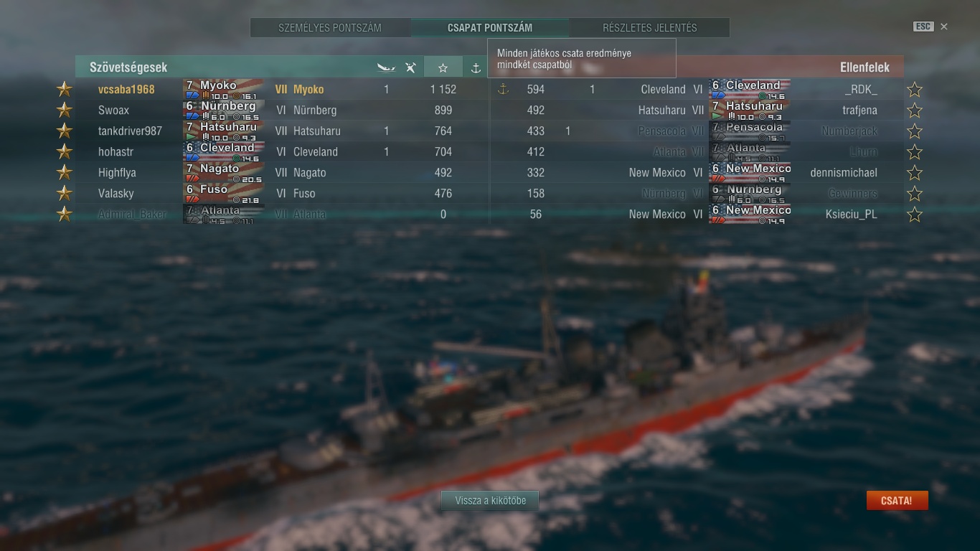
Task: Sort by ships destroyed icon column
Action: coord(386,67)
